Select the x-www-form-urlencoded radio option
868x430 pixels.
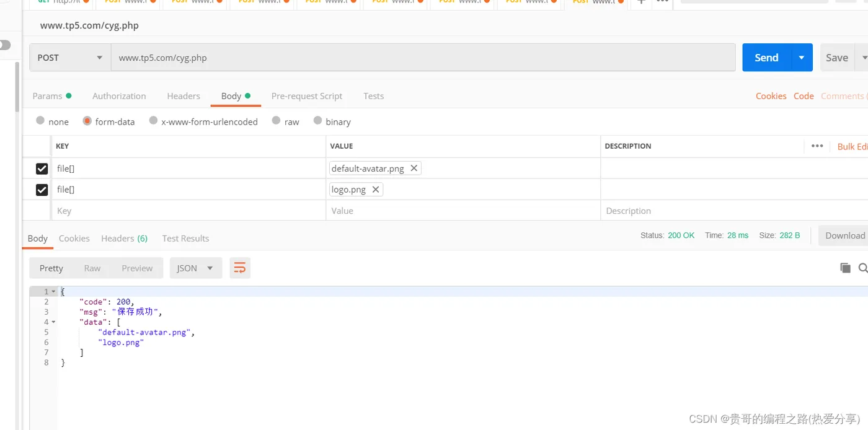point(154,121)
